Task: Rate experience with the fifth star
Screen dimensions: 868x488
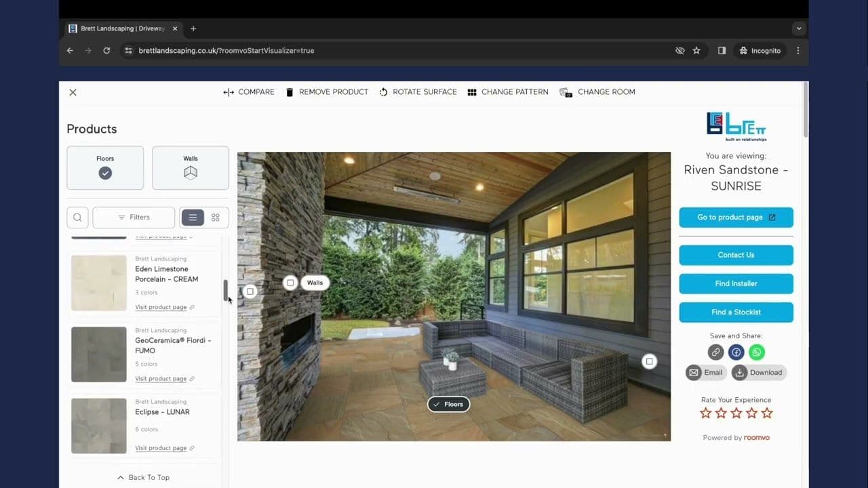Action: (767, 413)
